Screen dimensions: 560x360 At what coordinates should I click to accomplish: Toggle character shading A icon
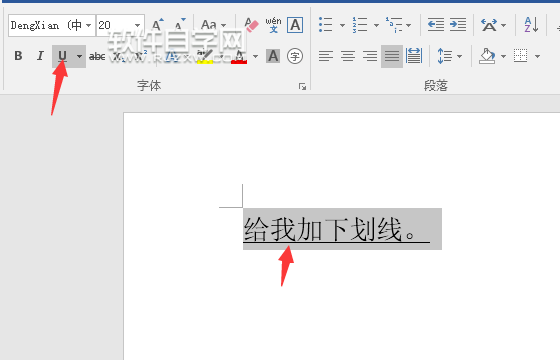point(273,56)
